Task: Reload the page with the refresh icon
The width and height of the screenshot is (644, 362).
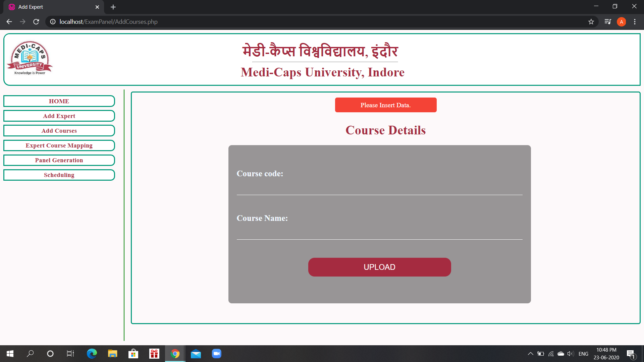Action: 36,22
